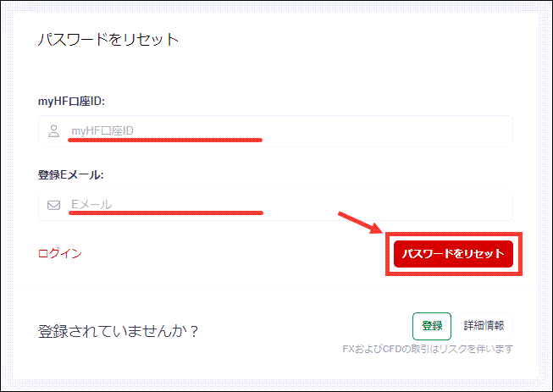Focus the Eメール input field
Image resolution: width=553 pixels, height=392 pixels.
(275, 205)
